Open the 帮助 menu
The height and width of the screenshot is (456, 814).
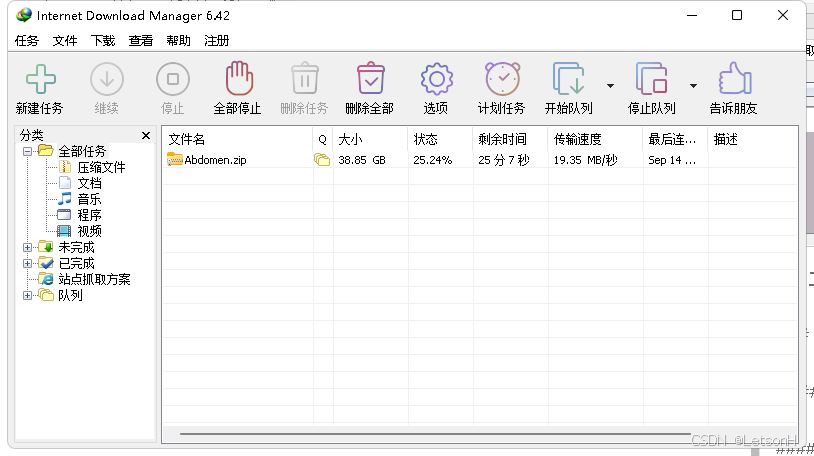pos(179,41)
